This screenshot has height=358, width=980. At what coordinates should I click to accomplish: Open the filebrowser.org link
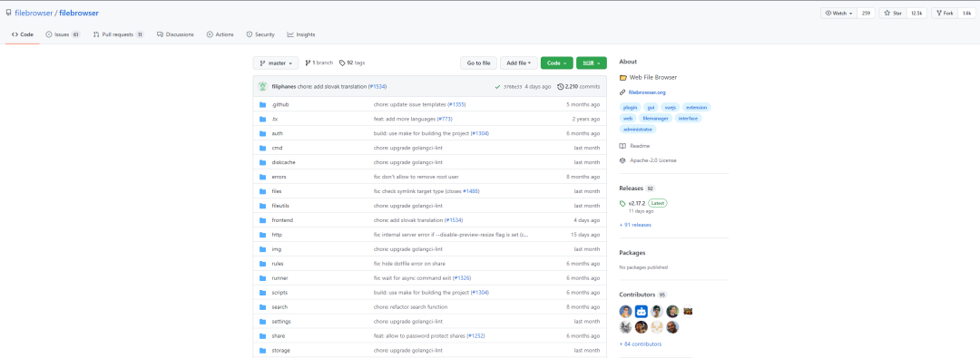coord(646,92)
